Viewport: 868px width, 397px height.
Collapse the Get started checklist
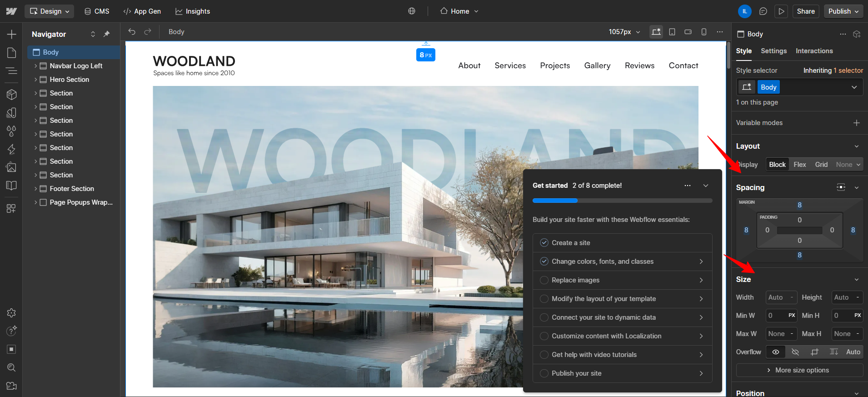pyautogui.click(x=706, y=186)
